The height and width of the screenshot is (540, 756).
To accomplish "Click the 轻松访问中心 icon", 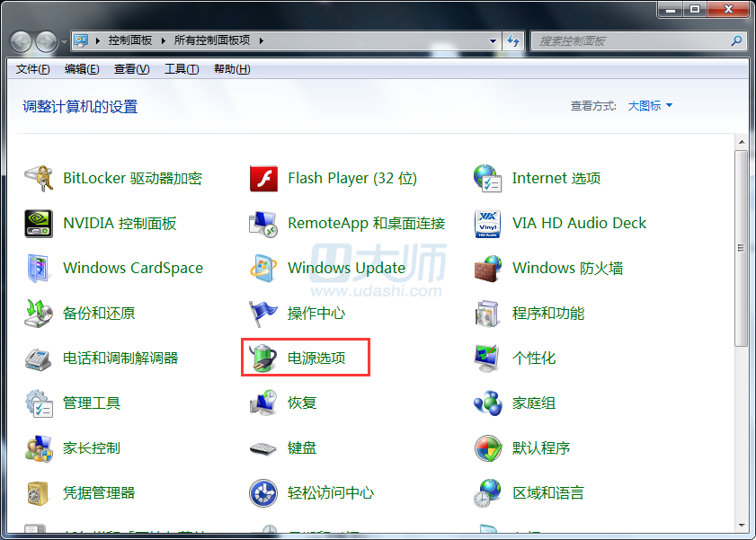I will pyautogui.click(x=263, y=492).
